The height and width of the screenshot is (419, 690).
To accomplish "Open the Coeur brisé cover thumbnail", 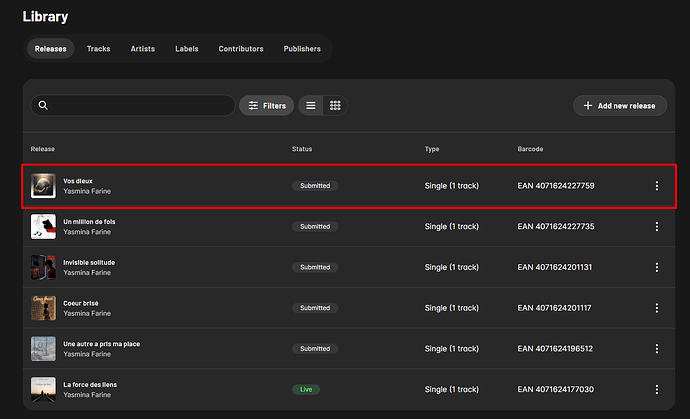I will [43, 308].
